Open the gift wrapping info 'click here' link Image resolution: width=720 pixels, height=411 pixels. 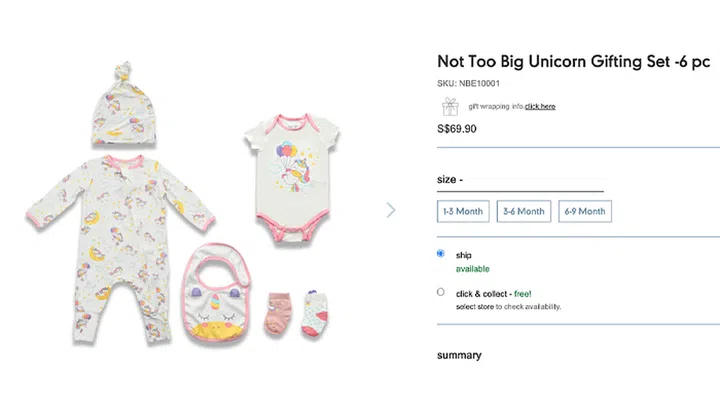point(540,107)
